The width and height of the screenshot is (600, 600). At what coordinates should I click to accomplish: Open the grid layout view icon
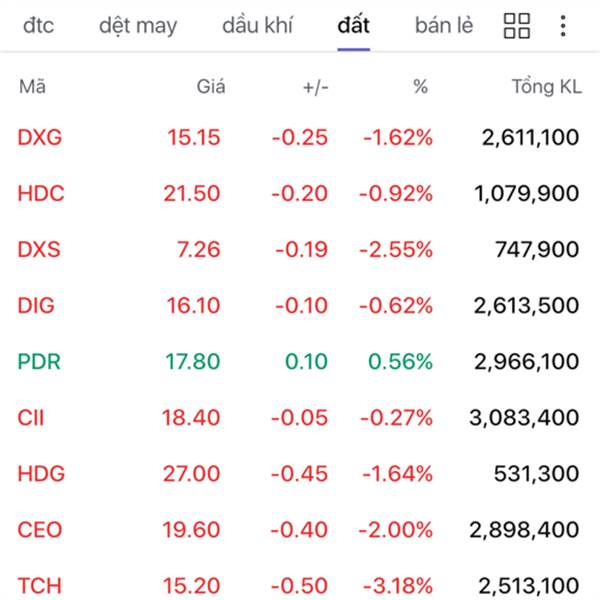[x=517, y=26]
